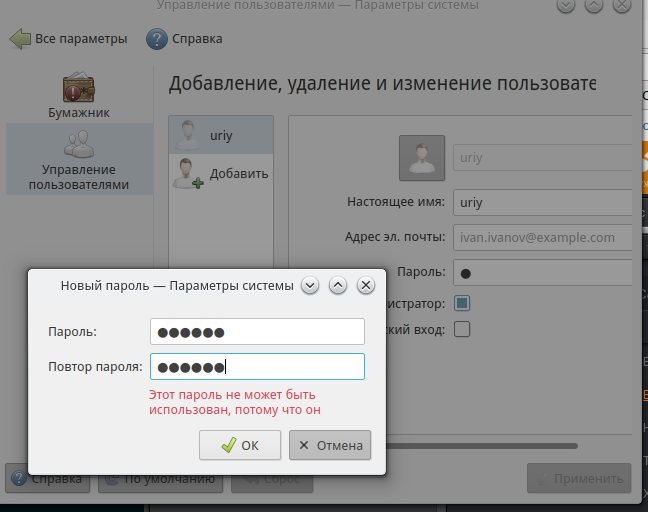
Task: Click the Пароль field in the dialog
Action: coord(257,331)
